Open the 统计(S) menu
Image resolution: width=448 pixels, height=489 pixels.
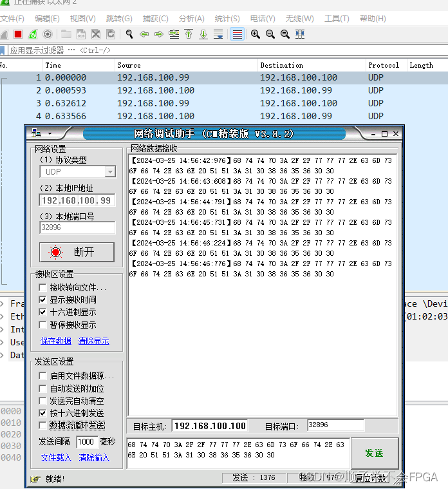(x=227, y=19)
